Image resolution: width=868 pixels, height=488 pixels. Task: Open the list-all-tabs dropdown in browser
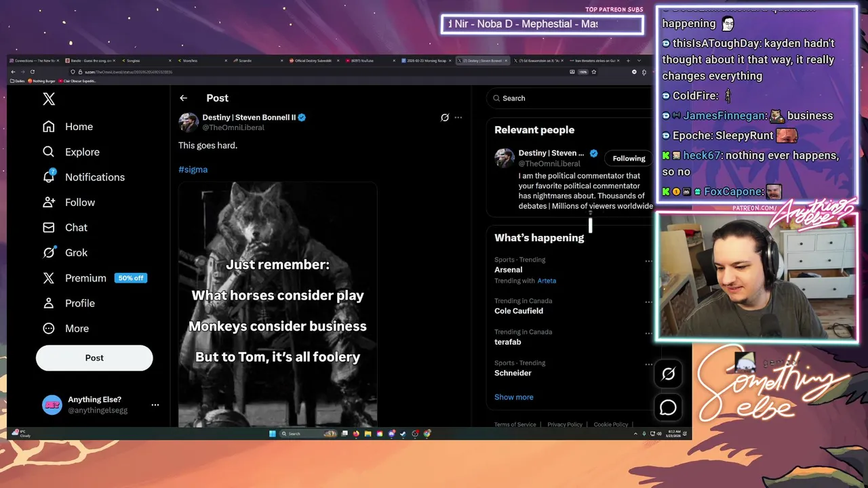point(637,60)
